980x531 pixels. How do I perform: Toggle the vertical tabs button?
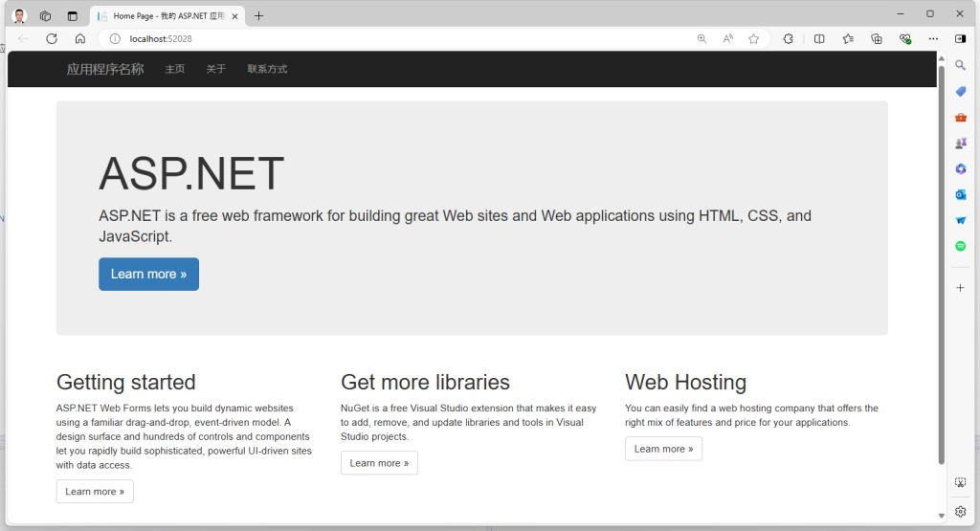(73, 15)
